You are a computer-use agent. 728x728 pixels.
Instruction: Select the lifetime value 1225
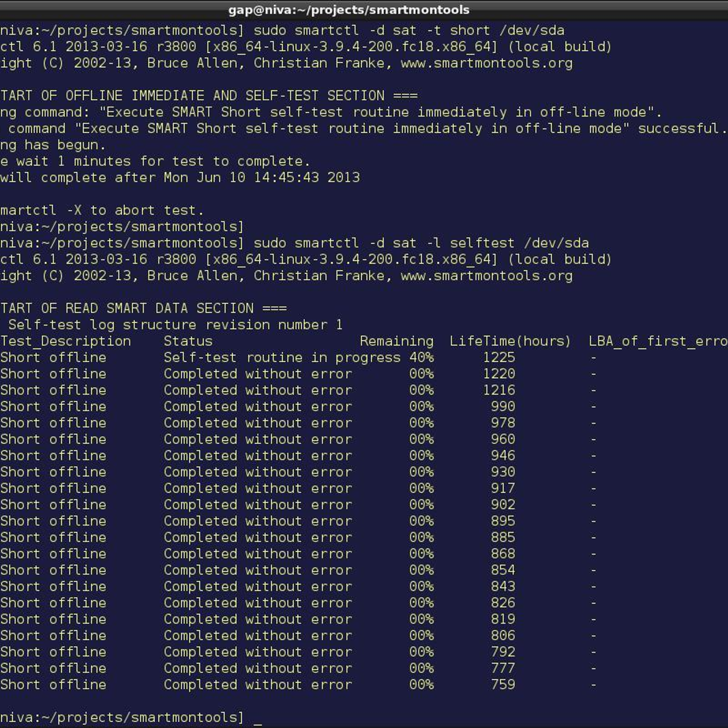tap(499, 358)
